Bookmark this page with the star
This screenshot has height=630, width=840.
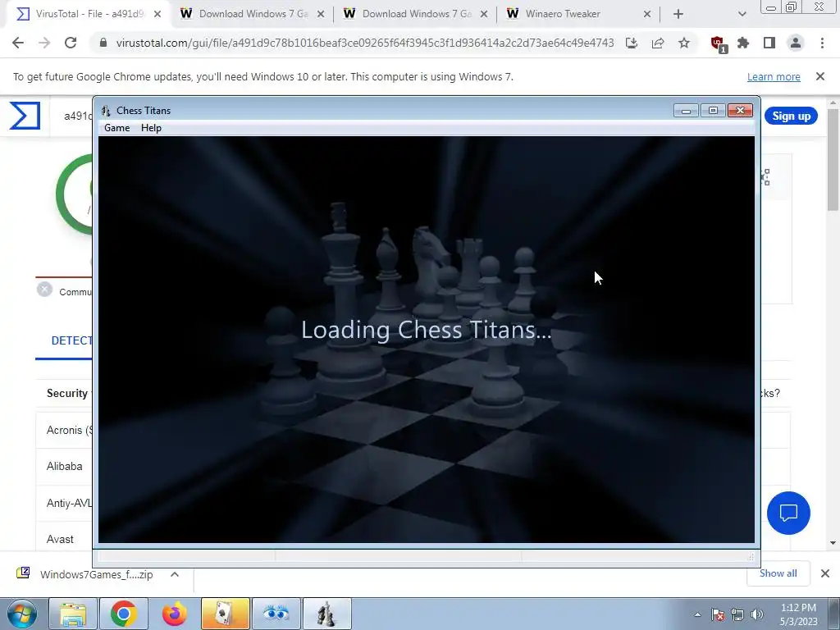tap(684, 43)
